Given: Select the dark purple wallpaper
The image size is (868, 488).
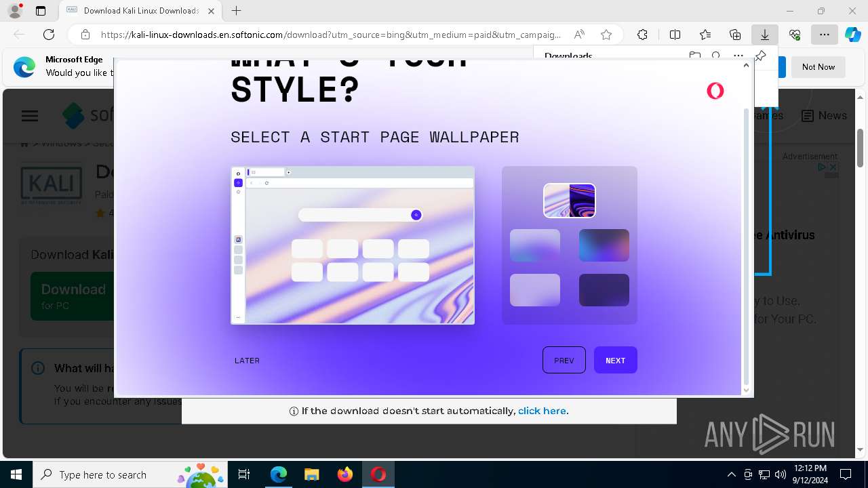Looking at the screenshot, I should click(x=604, y=290).
